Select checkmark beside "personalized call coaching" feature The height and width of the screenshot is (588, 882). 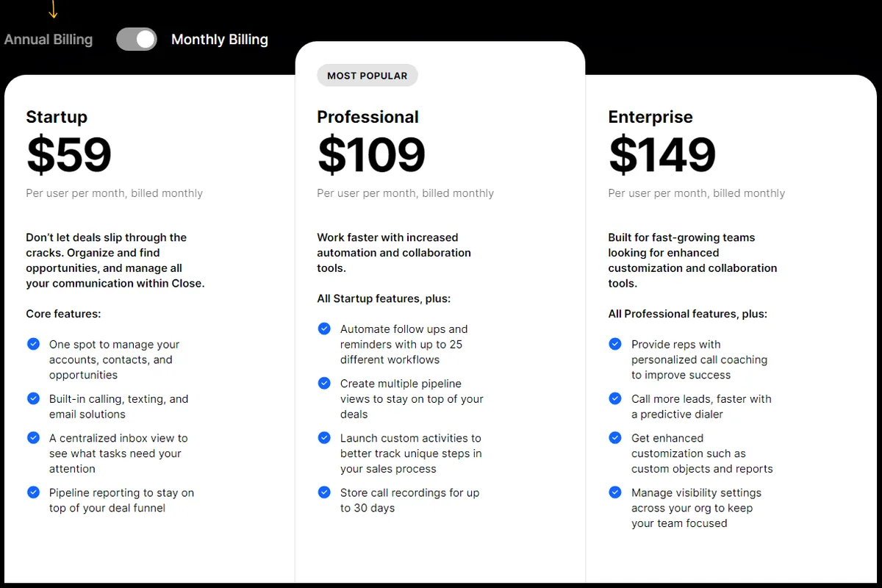click(x=615, y=343)
